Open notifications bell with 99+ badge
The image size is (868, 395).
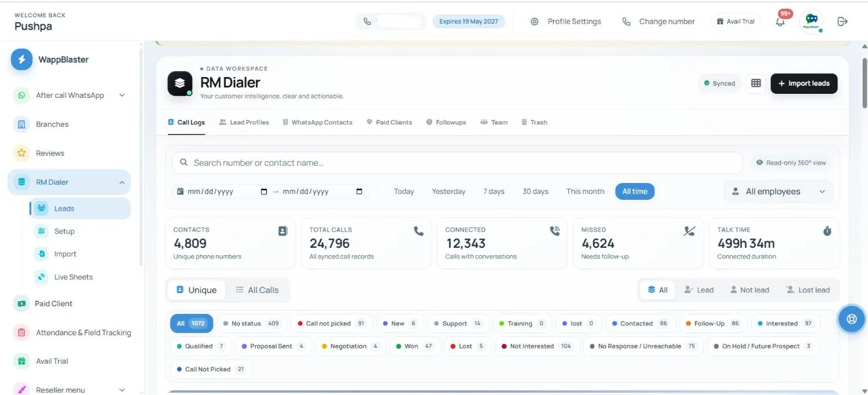point(781,21)
